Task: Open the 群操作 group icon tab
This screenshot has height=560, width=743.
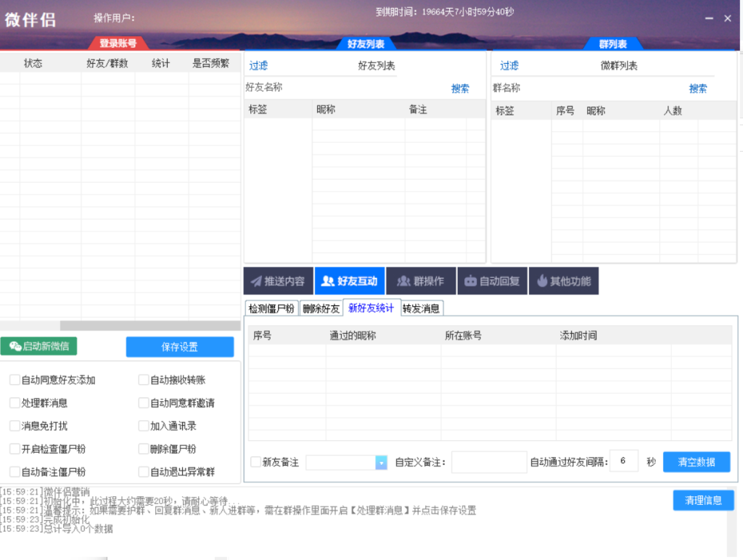Action: [x=421, y=281]
